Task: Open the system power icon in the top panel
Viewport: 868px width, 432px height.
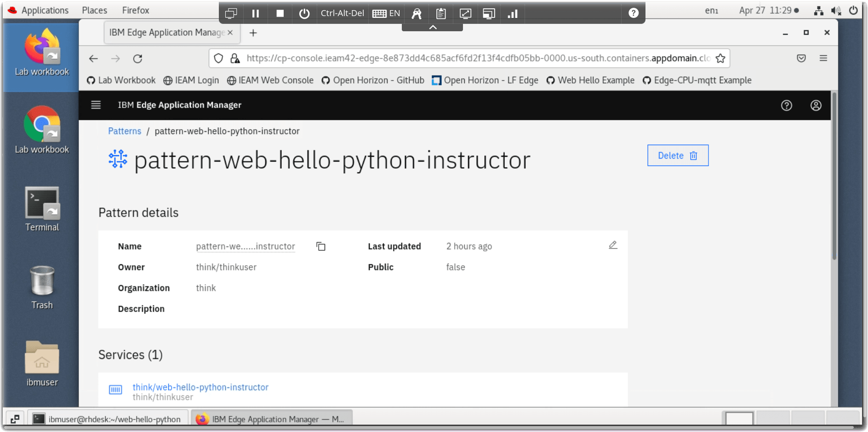Action: pos(854,11)
